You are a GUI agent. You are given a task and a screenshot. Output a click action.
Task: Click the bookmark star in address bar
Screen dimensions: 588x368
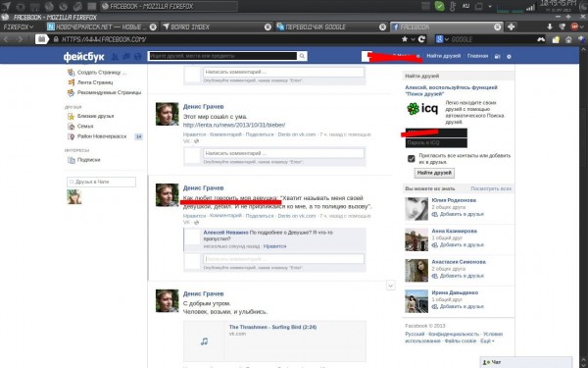405,39
